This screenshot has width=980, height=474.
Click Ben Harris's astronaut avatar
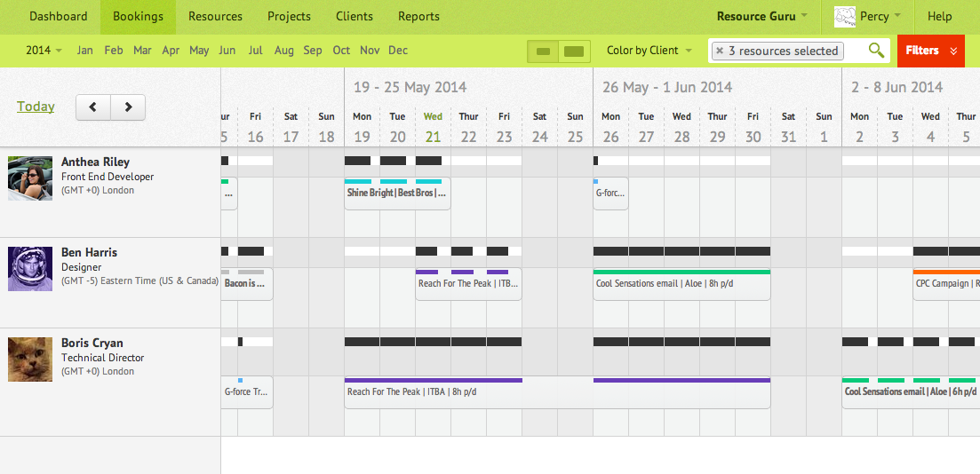(x=30, y=269)
